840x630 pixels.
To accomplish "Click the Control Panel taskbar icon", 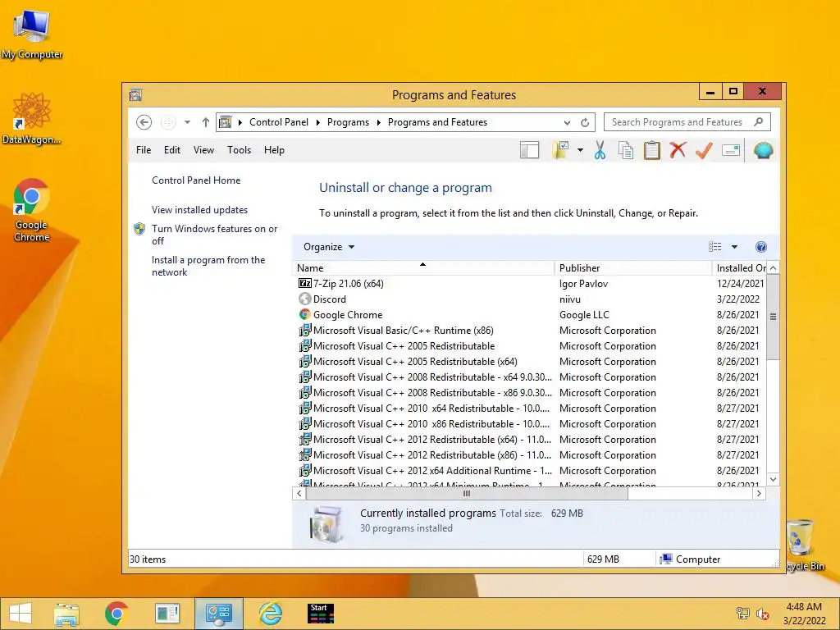I will [x=218, y=614].
